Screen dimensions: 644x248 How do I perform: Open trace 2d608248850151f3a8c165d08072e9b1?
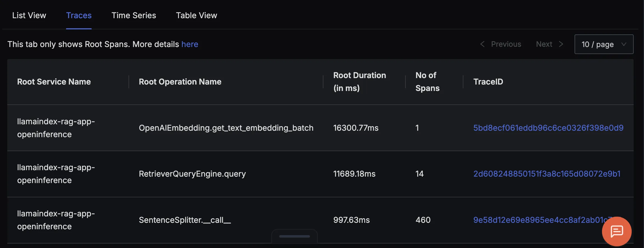click(x=547, y=174)
